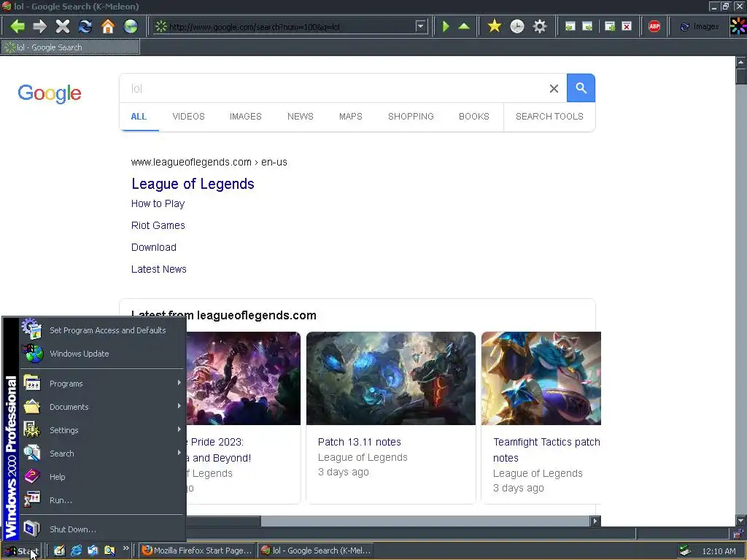Image resolution: width=747 pixels, height=560 pixels.
Task: Open the 'Download' sitelink
Action: pos(153,248)
